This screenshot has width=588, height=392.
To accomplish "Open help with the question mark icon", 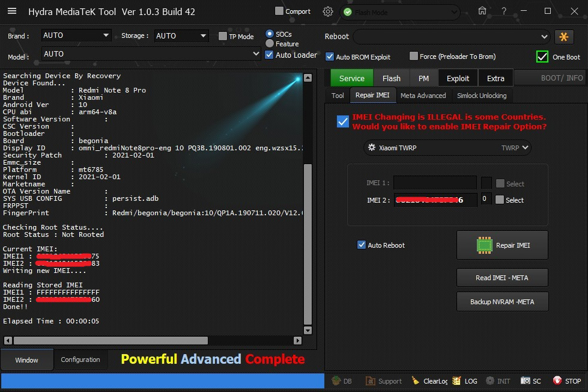I will point(504,11).
